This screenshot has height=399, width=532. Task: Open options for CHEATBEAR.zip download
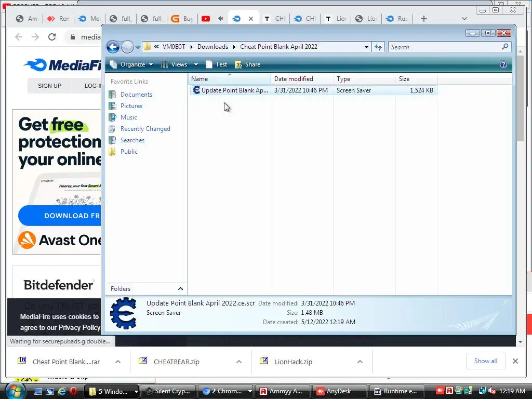coord(239,362)
